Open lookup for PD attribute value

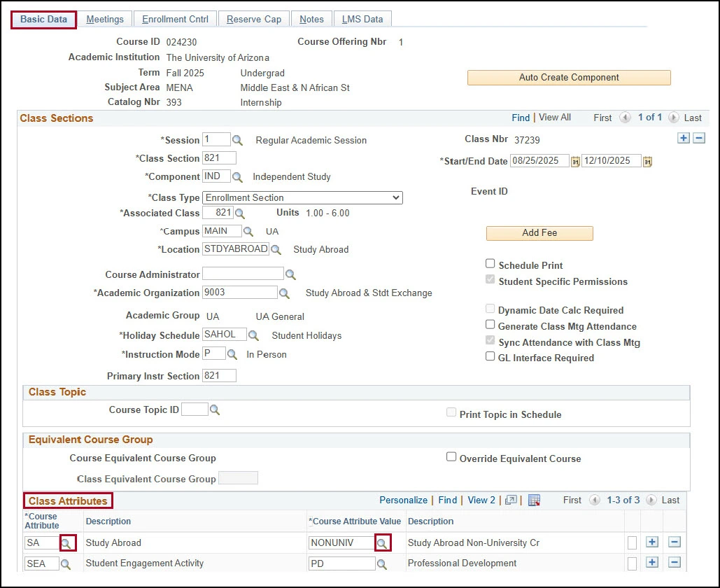tap(381, 564)
